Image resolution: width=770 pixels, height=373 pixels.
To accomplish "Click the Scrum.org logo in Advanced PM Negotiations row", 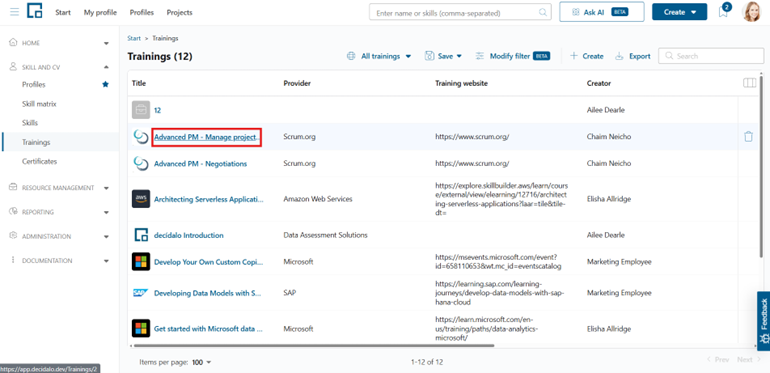I will [141, 163].
